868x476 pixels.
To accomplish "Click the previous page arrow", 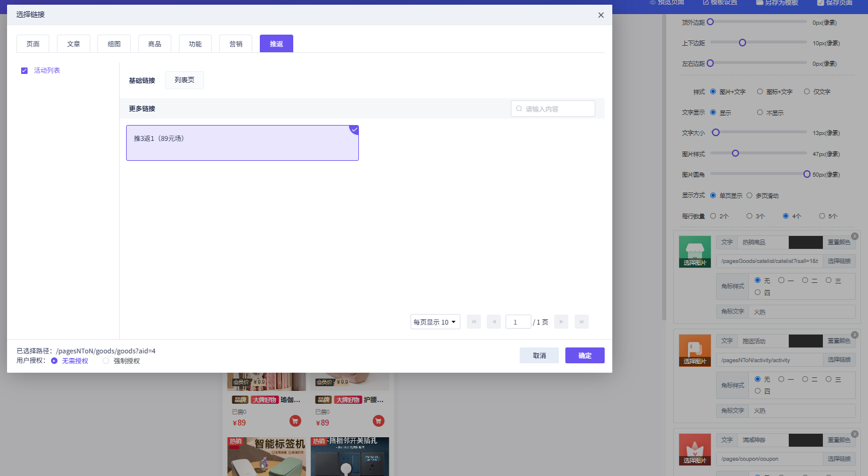I will (x=494, y=322).
